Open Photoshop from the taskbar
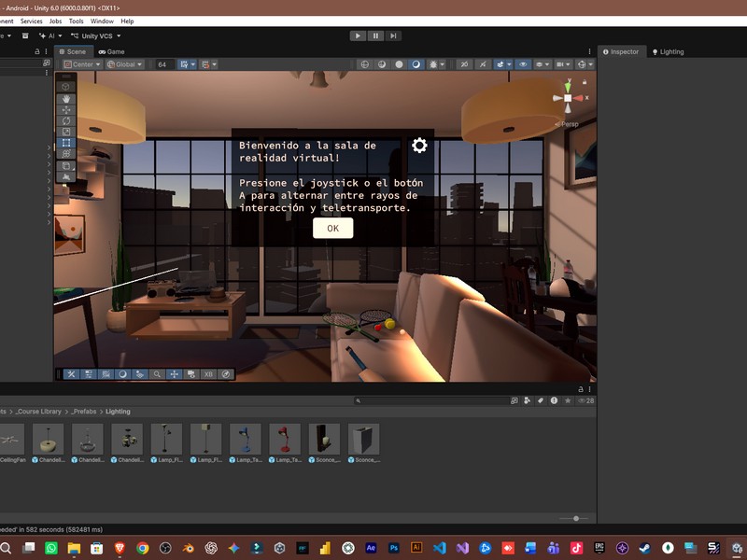The height and width of the screenshot is (560, 747). (x=393, y=548)
